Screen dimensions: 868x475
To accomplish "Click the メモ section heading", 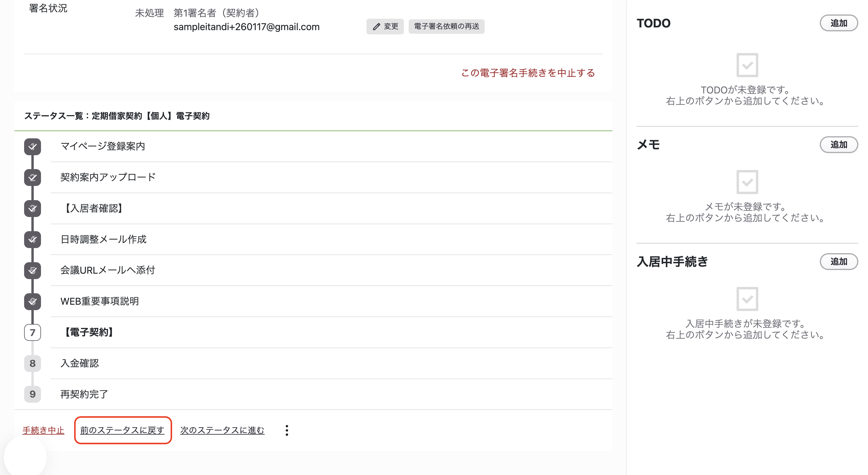I will pyautogui.click(x=648, y=145).
